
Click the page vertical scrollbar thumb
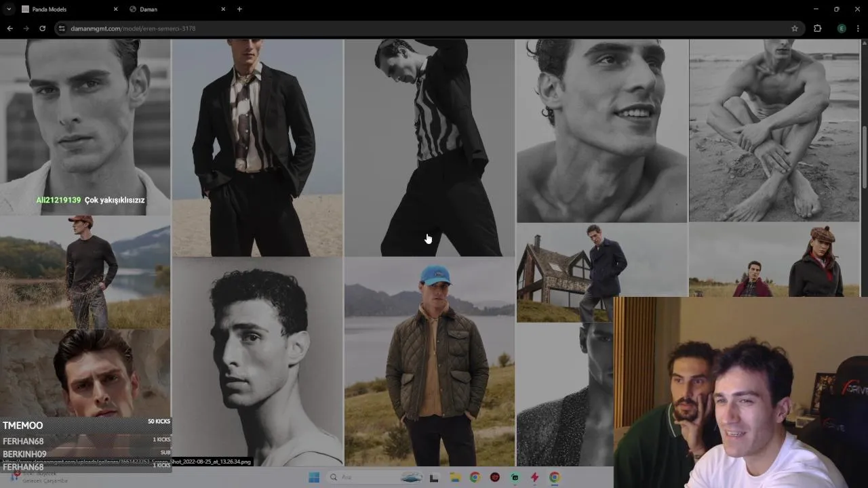865,157
